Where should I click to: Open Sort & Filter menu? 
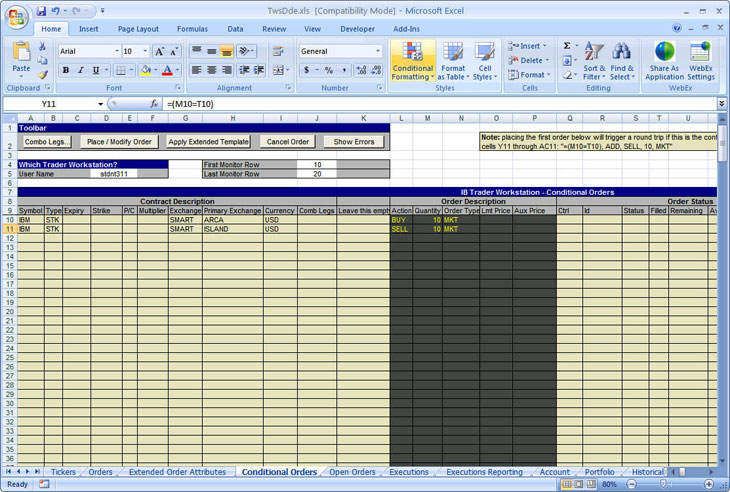[x=594, y=61]
